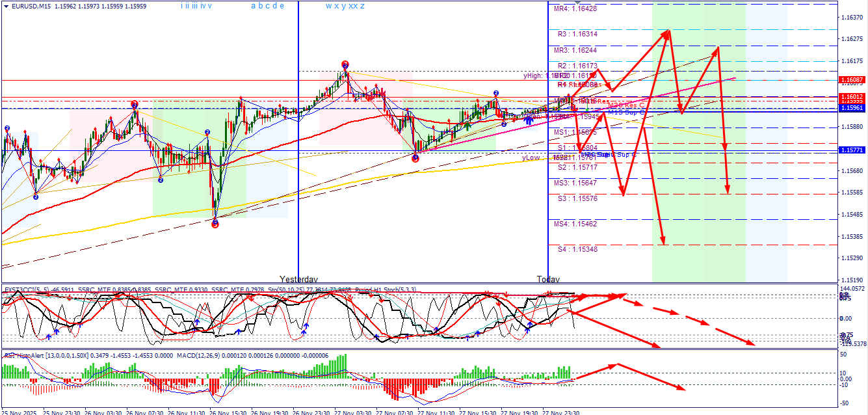Click the MS4: 1.15462 pivot label
The height and width of the screenshot is (415, 868).
coord(575,224)
